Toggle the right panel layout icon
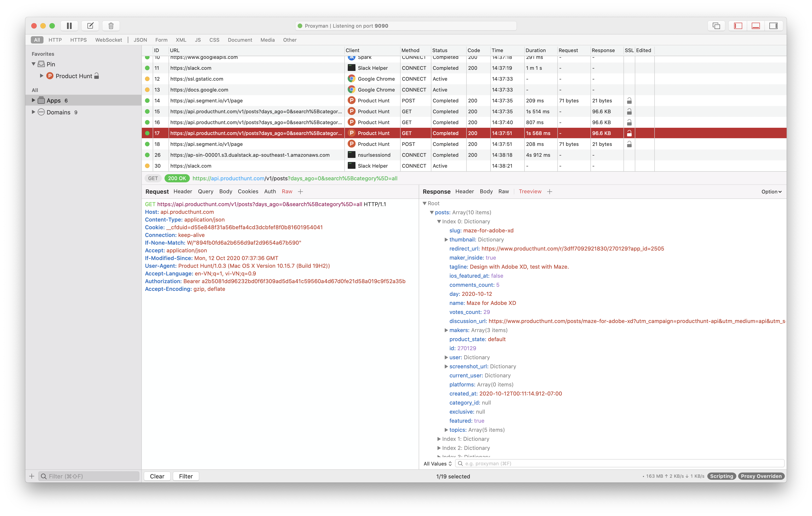This screenshot has width=812, height=516. (773, 26)
